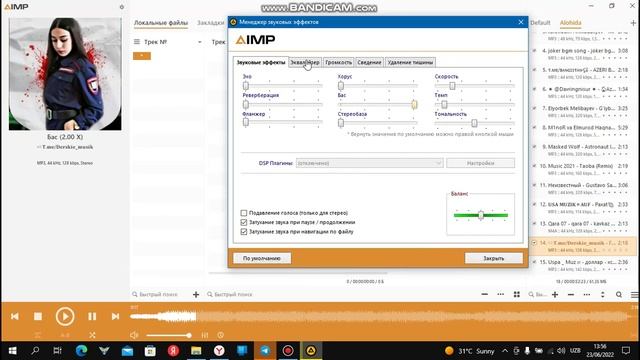Image resolution: width=640 pixels, height=360 pixels.
Task: Click the Скорость slider handle
Action: (452, 86)
